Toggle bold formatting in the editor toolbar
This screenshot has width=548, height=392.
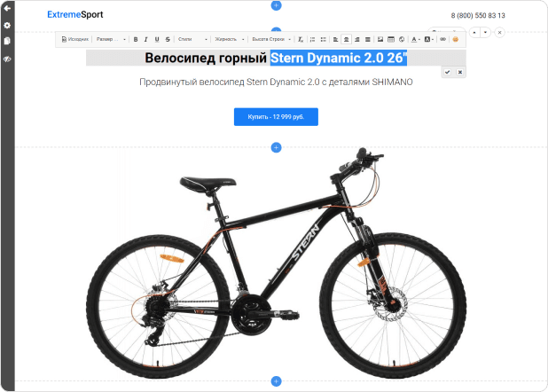[x=136, y=39]
